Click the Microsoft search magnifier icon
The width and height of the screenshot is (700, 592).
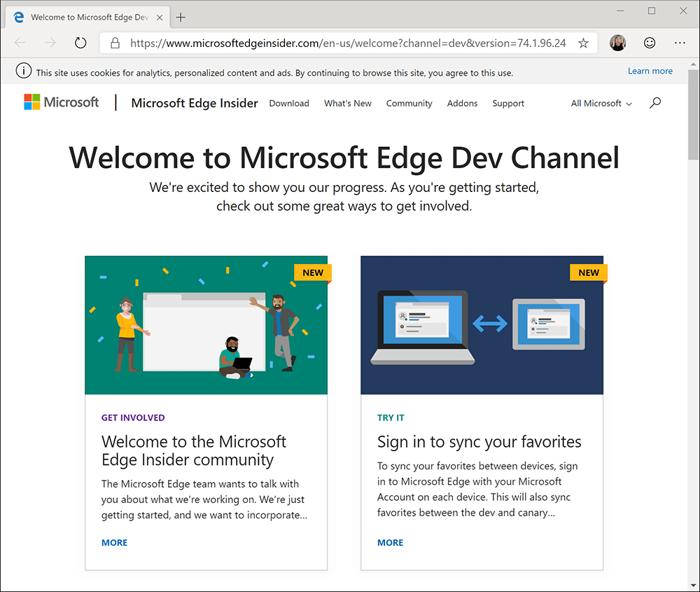655,103
